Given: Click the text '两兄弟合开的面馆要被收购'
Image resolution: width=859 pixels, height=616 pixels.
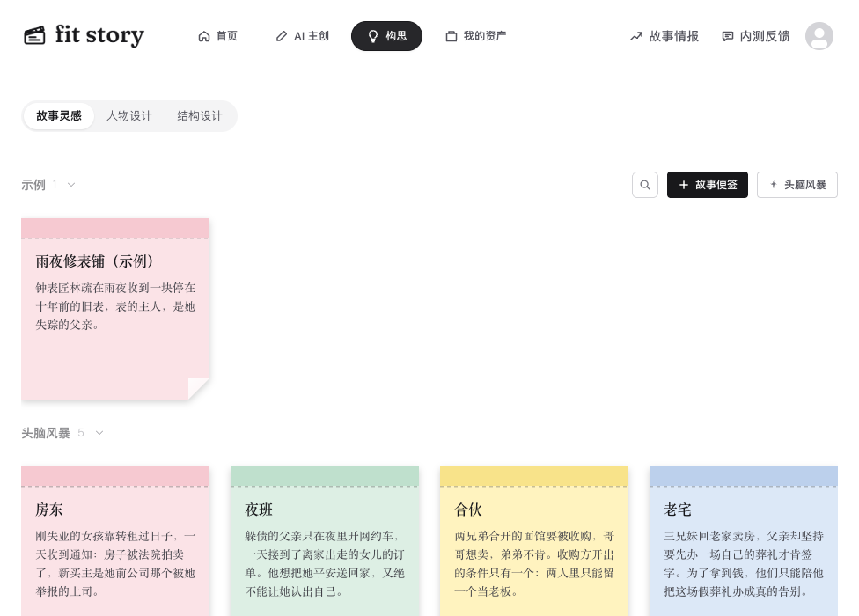Looking at the screenshot, I should (x=523, y=536).
